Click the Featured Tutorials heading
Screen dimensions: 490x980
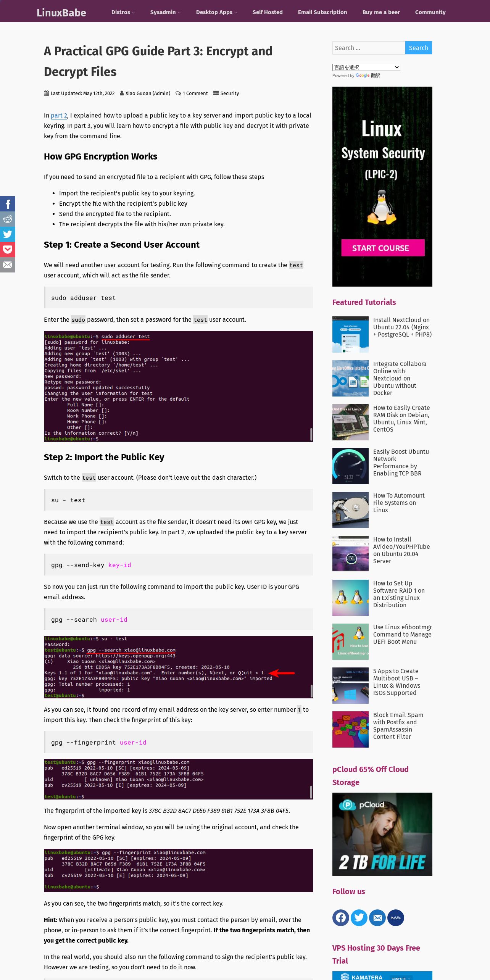pos(364,302)
